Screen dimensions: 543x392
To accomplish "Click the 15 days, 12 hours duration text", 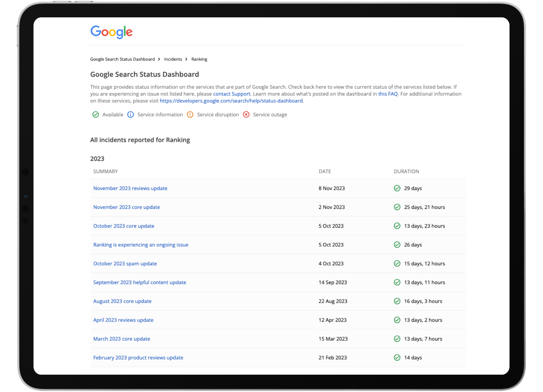I will pos(425,263).
